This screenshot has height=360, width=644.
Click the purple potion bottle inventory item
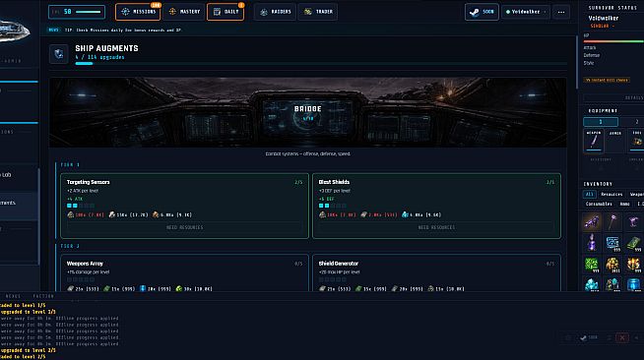[x=592, y=243]
